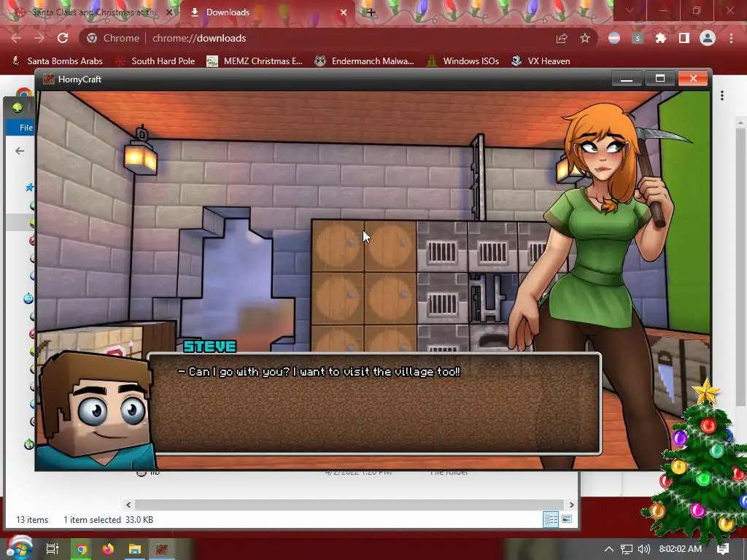
Task: Open the clock showing 8:02:02 AM
Action: (x=681, y=549)
